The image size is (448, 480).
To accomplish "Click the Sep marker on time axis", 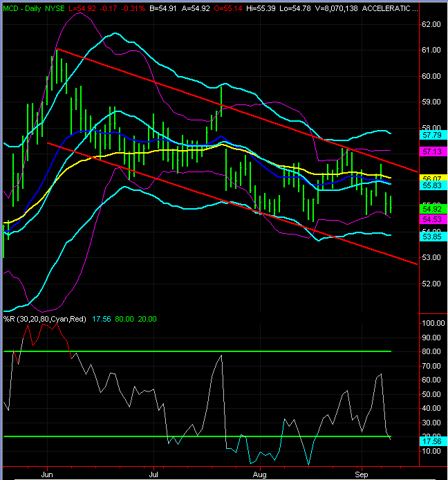I will pos(361,474).
